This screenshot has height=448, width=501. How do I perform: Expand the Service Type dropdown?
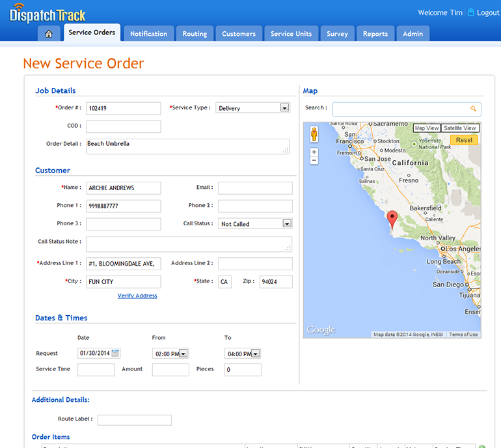tap(284, 108)
